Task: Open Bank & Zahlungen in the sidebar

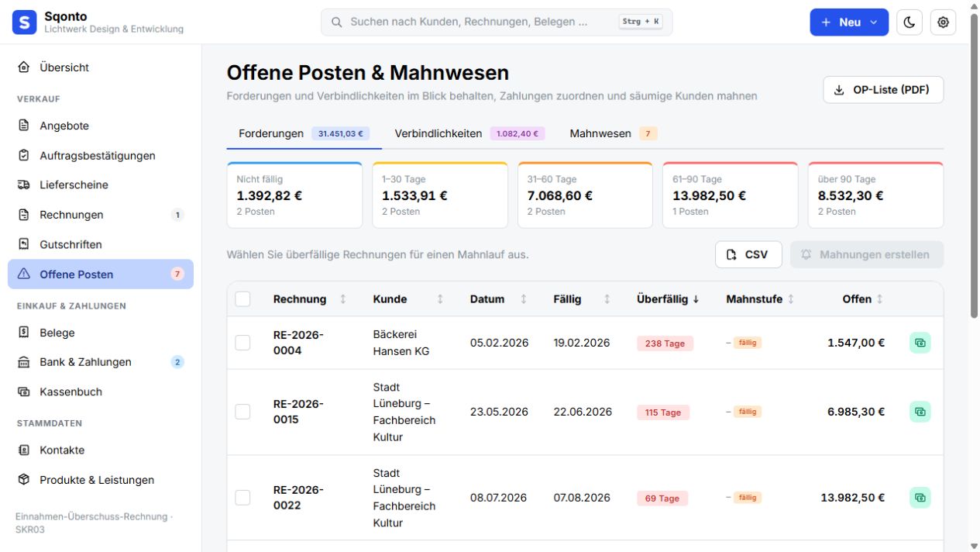Action: (x=101, y=362)
